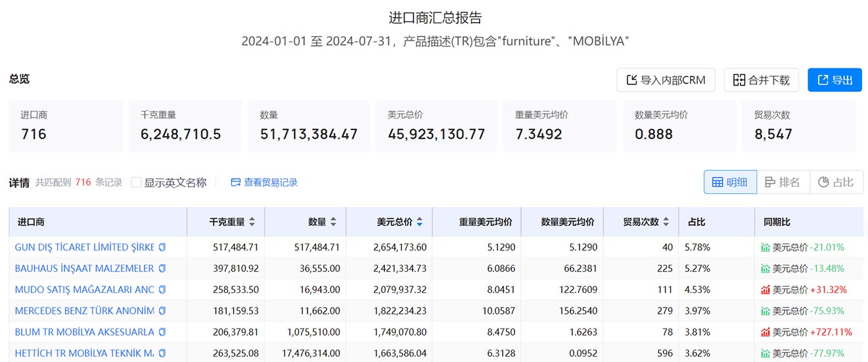Copy MERCEDES BENZ TÜRK importer name icon
This screenshot has height=362, width=868.
[x=162, y=311]
